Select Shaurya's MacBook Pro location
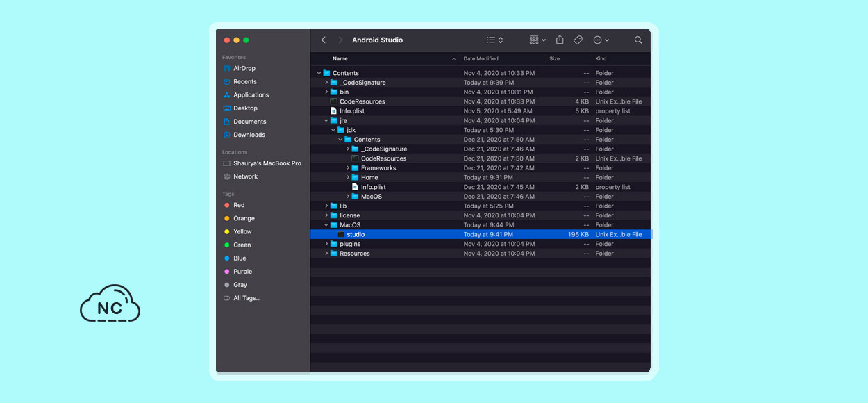The image size is (868, 403). 263,163
